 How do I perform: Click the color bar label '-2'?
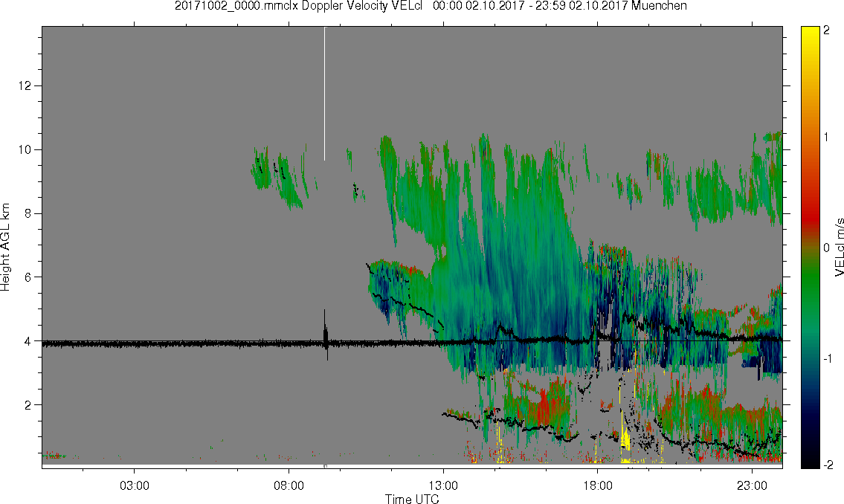pyautogui.click(x=828, y=465)
